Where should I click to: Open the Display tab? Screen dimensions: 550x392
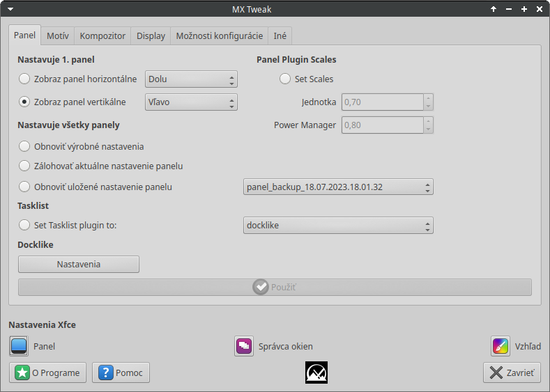[x=151, y=36]
